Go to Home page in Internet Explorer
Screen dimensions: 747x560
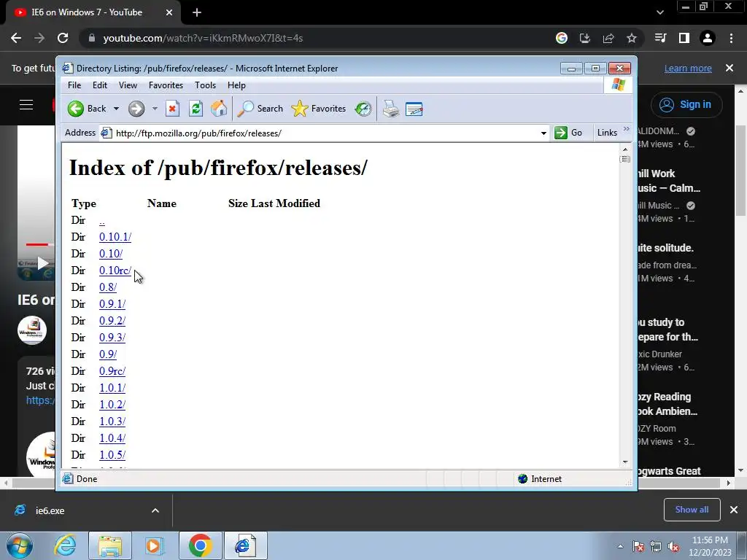[219, 109]
